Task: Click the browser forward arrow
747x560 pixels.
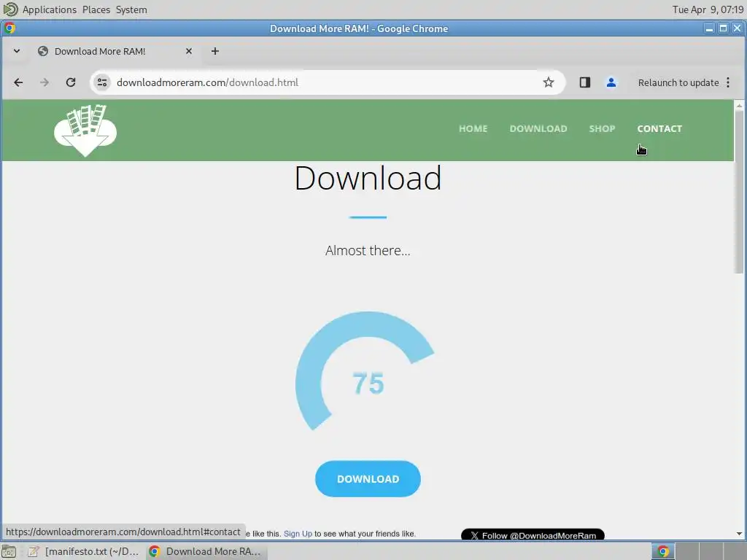Action: 44,82
